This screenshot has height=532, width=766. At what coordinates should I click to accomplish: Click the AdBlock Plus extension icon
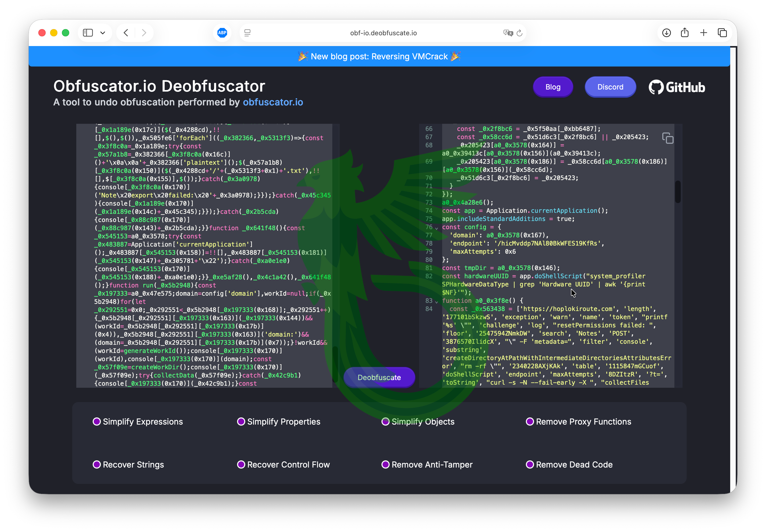pyautogui.click(x=222, y=33)
